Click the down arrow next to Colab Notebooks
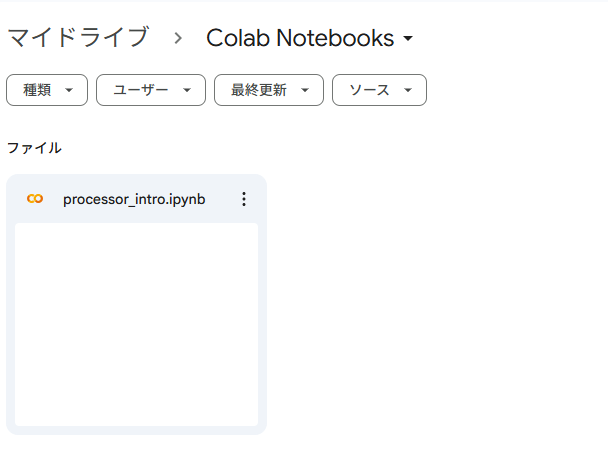The image size is (608, 474). coord(408,38)
